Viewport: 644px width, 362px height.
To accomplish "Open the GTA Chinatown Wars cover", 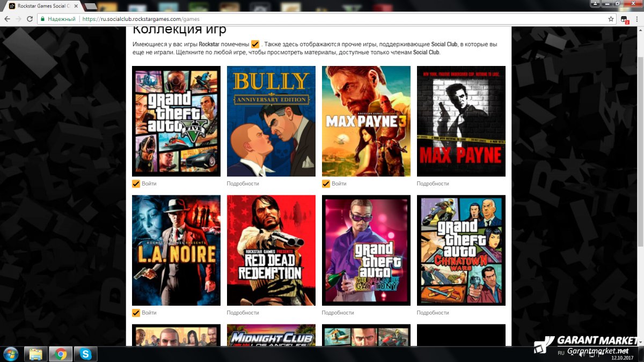I will click(461, 250).
